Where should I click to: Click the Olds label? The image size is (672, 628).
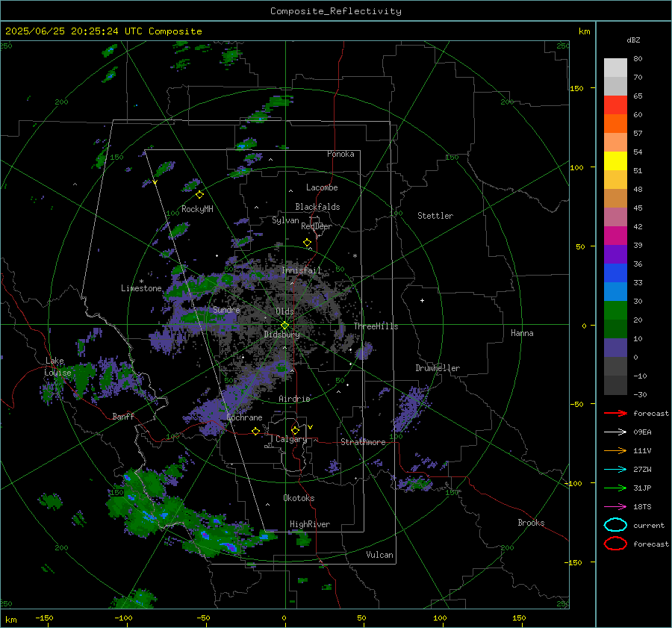pyautogui.click(x=284, y=311)
